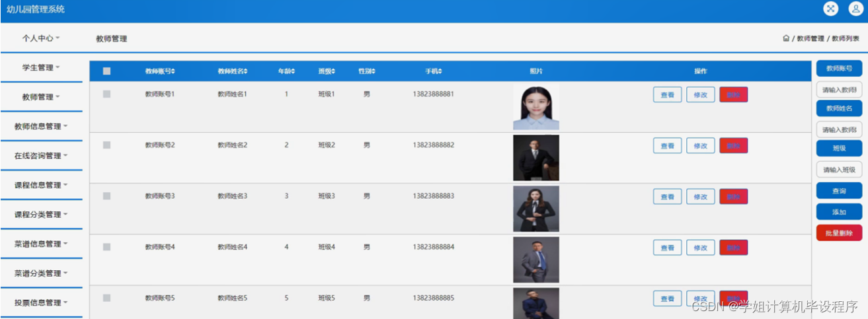Open the user profile icon in the header

(855, 9)
